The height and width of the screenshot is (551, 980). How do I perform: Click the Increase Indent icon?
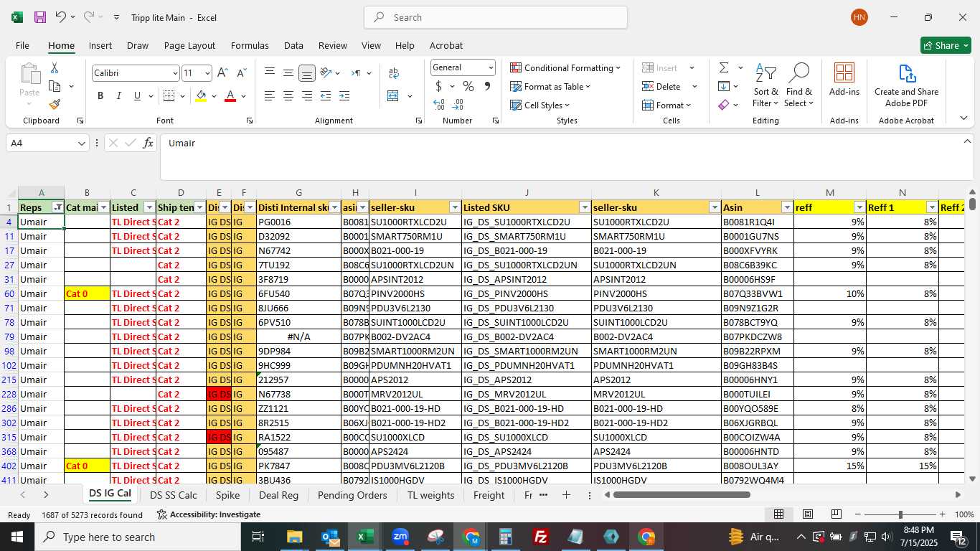click(x=344, y=96)
